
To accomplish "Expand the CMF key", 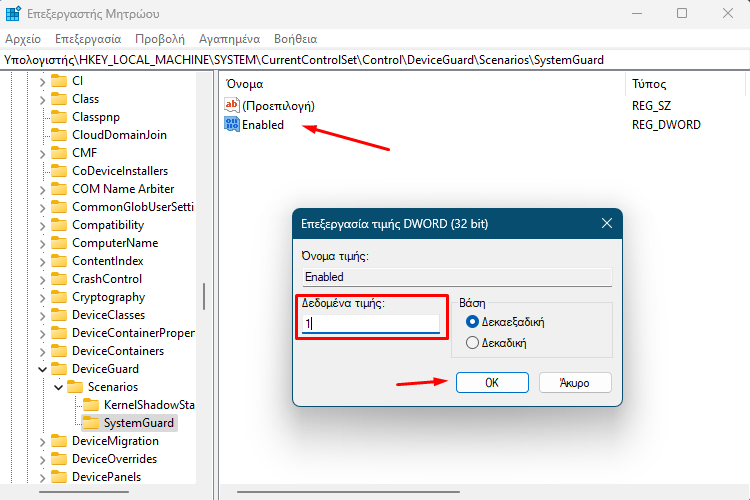I will (42, 154).
